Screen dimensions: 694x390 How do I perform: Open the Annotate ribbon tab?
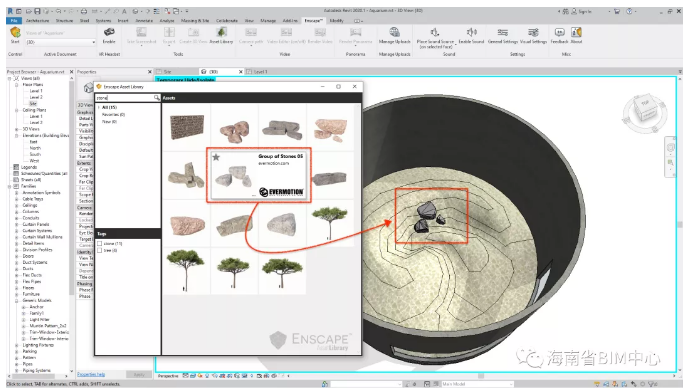tap(144, 20)
